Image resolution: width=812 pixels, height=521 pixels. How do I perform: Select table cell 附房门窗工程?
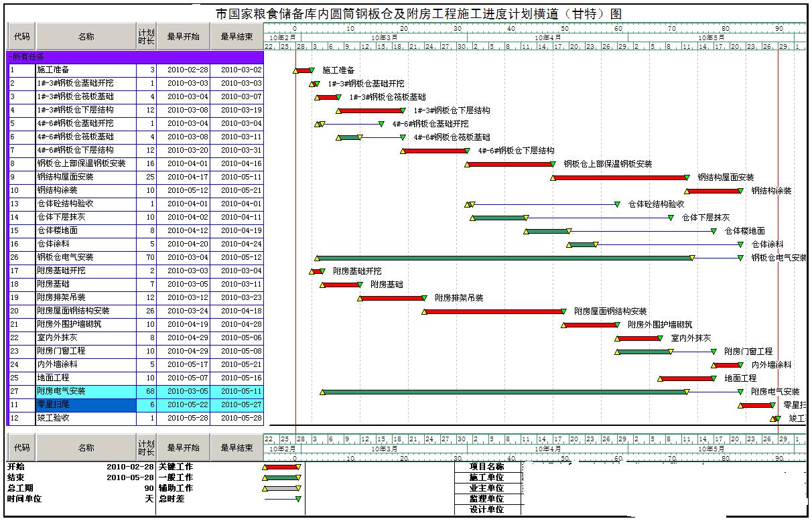point(86,351)
